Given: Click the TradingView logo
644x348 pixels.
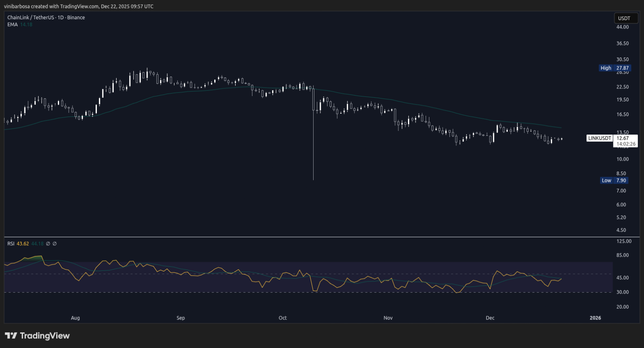Looking at the screenshot, I should click(37, 335).
